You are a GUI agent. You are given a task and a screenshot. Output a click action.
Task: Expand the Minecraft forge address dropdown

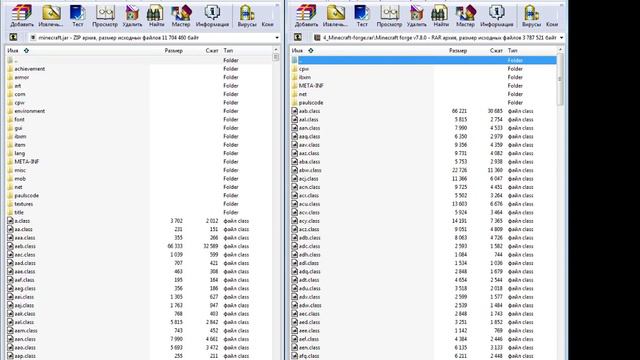pyautogui.click(x=561, y=38)
